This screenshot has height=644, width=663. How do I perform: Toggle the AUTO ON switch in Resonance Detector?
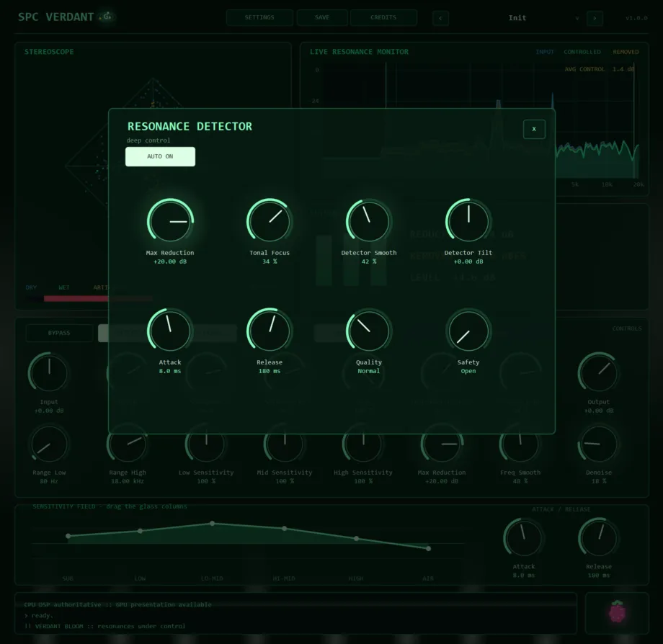point(160,156)
